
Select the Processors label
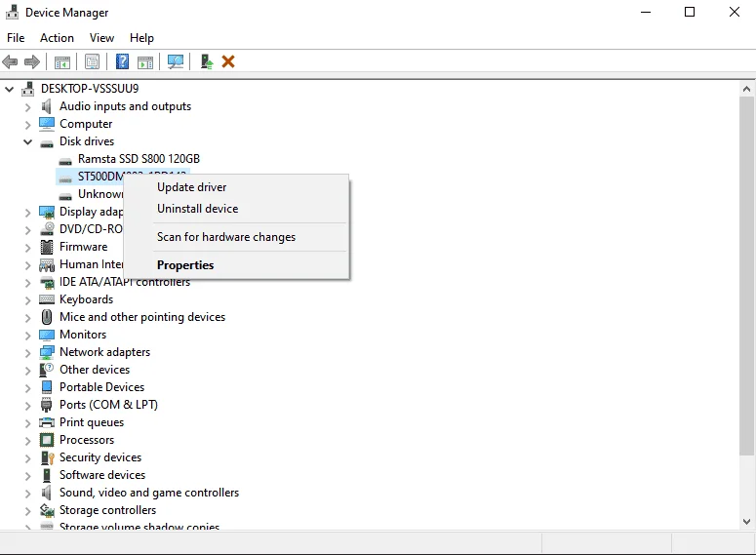pos(87,440)
